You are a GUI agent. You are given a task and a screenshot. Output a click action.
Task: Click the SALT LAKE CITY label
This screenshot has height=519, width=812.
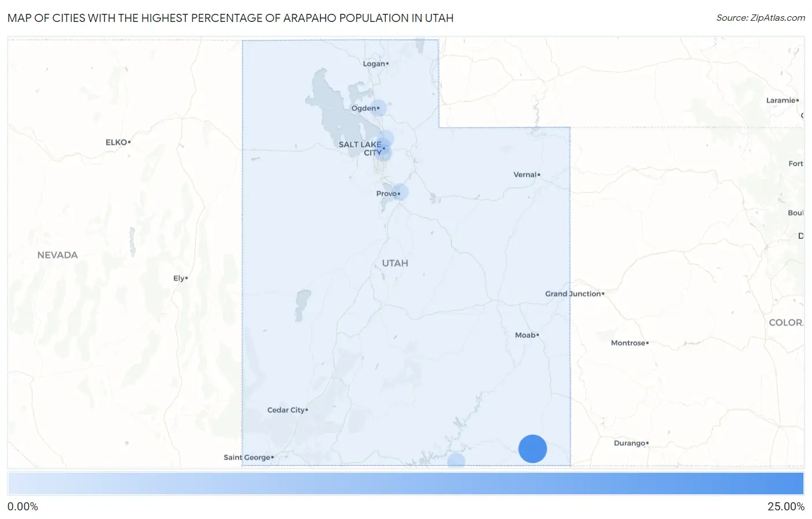coord(361,148)
